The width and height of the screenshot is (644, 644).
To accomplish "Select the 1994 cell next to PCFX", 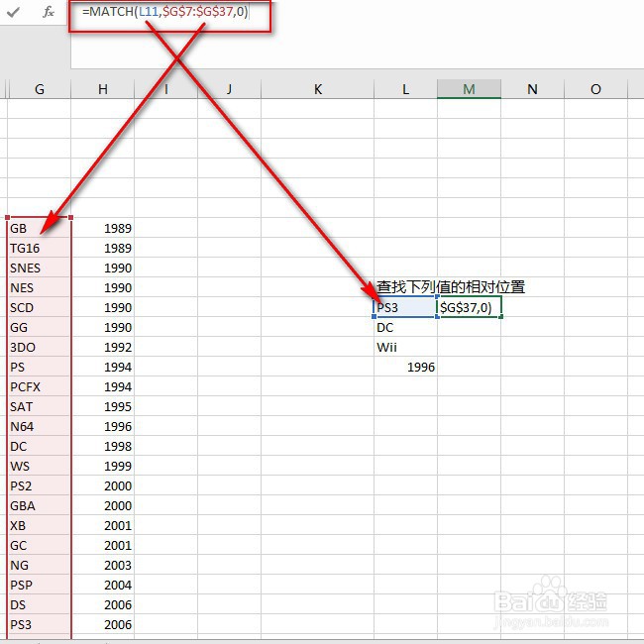I will coord(103,386).
